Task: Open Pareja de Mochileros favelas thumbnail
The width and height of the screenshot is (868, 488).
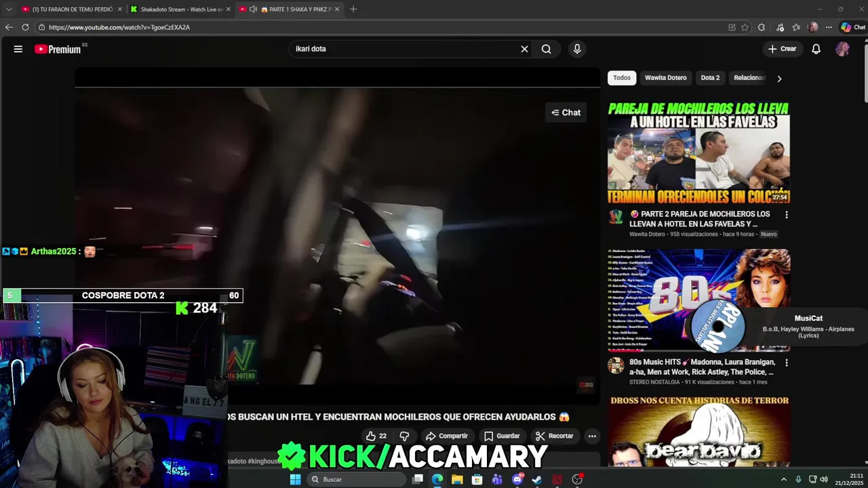Action: (x=698, y=153)
